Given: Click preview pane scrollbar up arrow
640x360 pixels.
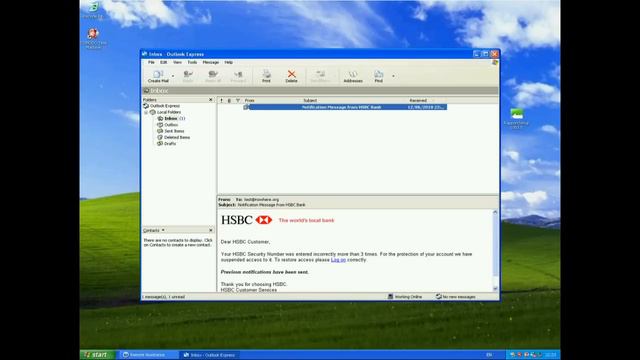Looking at the screenshot, I should (495, 212).
